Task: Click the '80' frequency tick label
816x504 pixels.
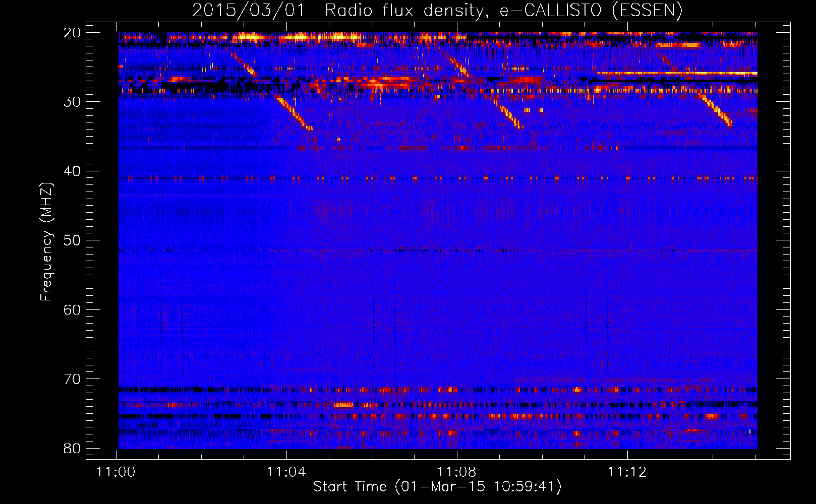Action: [x=72, y=448]
